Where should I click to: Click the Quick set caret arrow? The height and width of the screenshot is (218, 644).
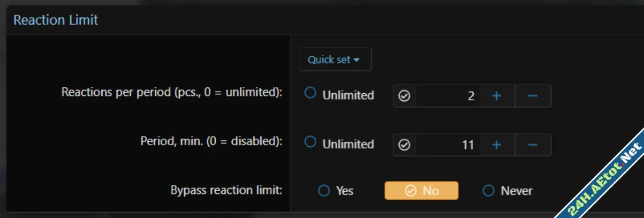[357, 60]
